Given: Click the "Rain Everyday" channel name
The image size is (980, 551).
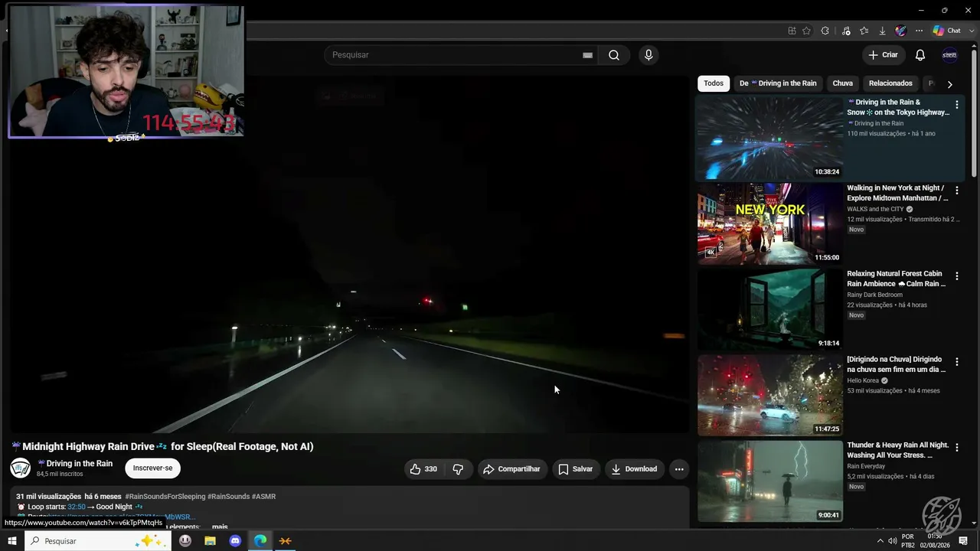Looking at the screenshot, I should [866, 466].
